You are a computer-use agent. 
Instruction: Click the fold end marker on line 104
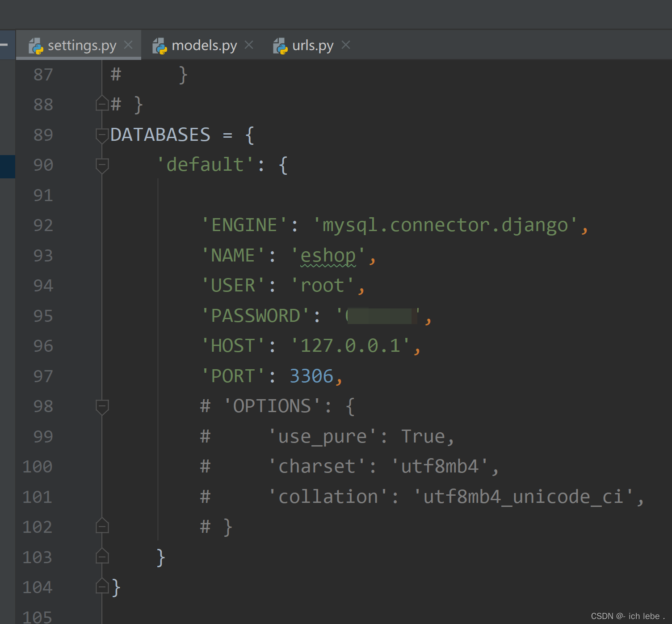tap(102, 586)
